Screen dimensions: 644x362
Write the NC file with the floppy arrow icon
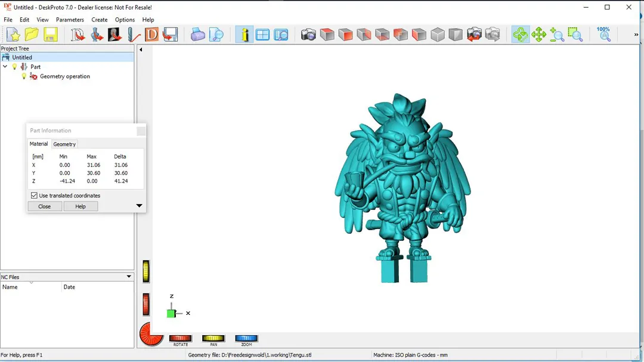(170, 35)
